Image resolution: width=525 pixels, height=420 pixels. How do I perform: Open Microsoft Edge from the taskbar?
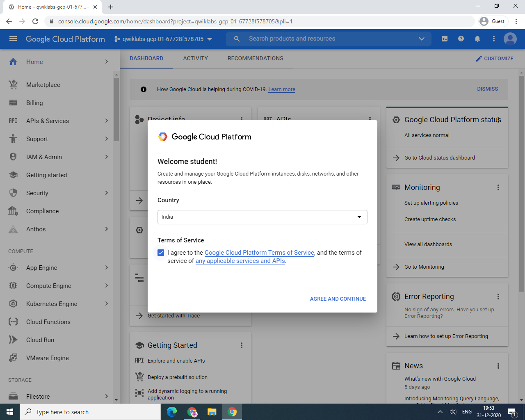tap(172, 412)
